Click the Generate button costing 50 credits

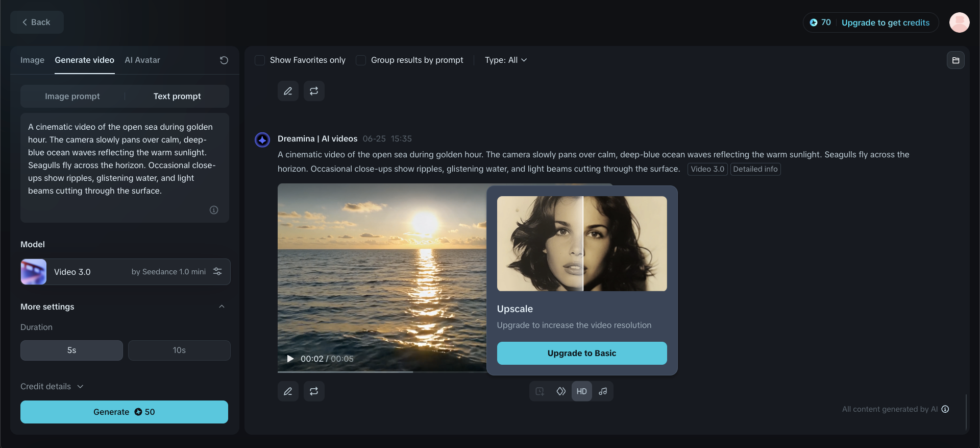[x=124, y=412]
